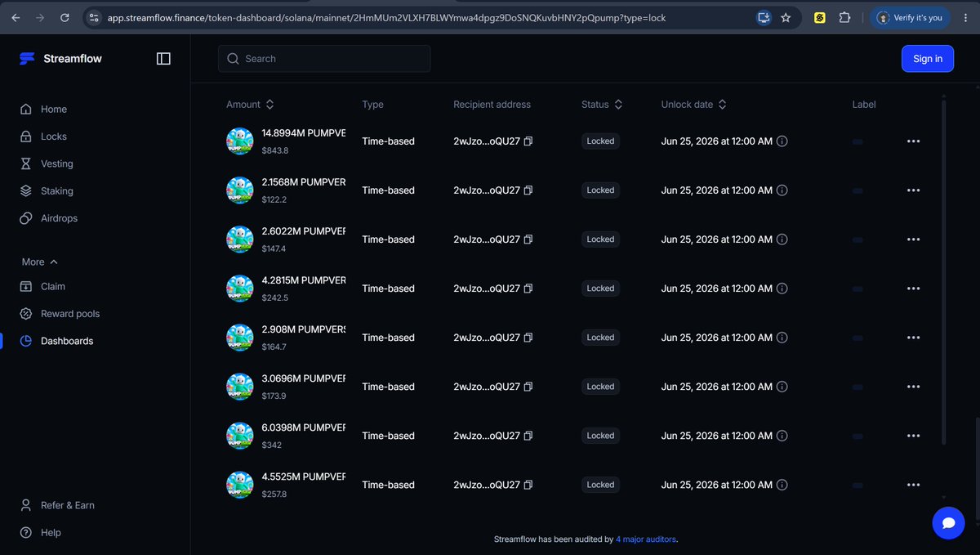Click the $843.8 value text

point(275,151)
